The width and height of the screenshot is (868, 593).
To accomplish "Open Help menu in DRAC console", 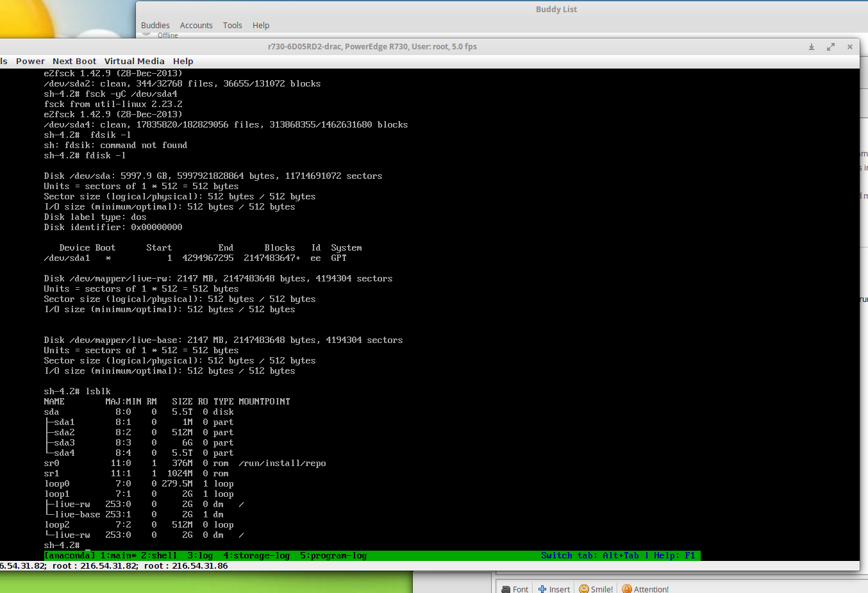I will point(183,62).
